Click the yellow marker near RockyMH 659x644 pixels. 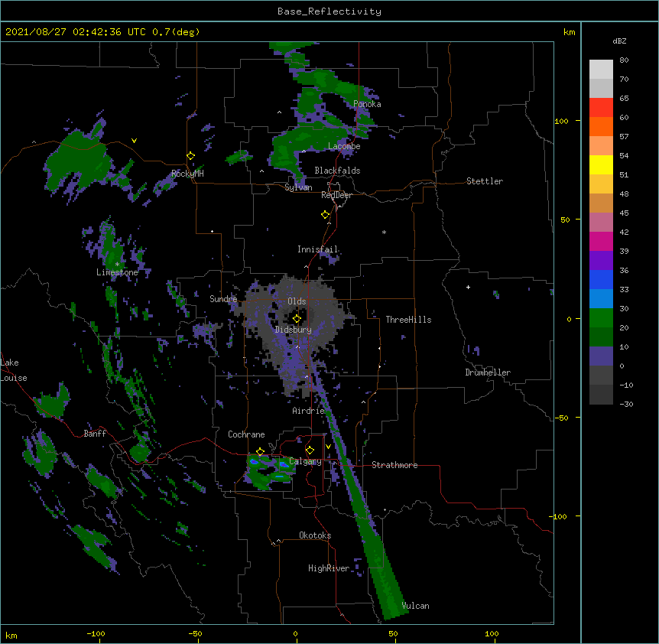tap(190, 156)
